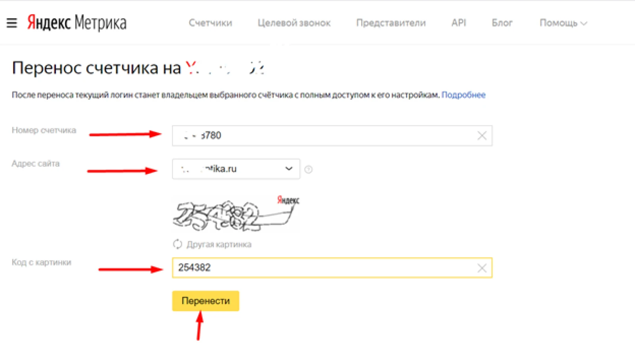Open the hamburger menu icon
Screen dimensions: 635x364
pyautogui.click(x=12, y=23)
